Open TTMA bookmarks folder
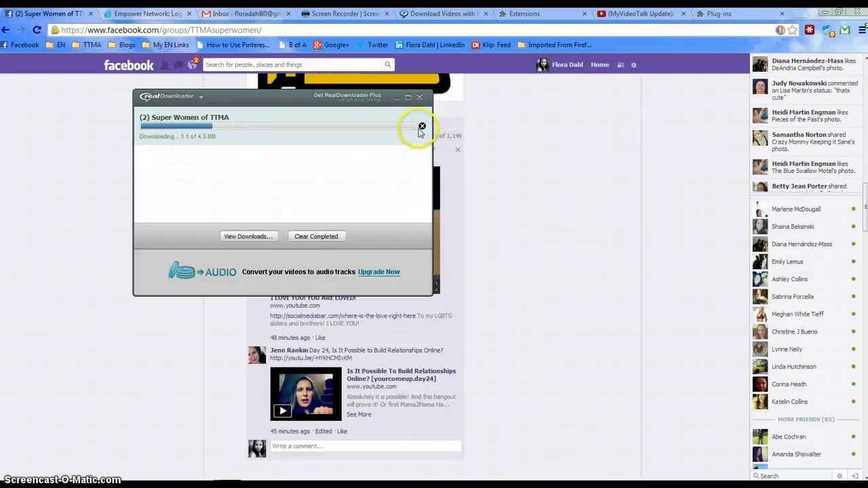The height and width of the screenshot is (488, 868). 86,45
